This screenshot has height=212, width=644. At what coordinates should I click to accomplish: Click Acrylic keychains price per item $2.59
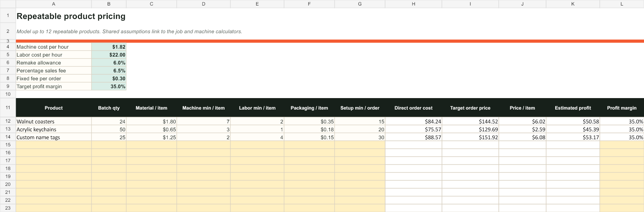(522, 129)
